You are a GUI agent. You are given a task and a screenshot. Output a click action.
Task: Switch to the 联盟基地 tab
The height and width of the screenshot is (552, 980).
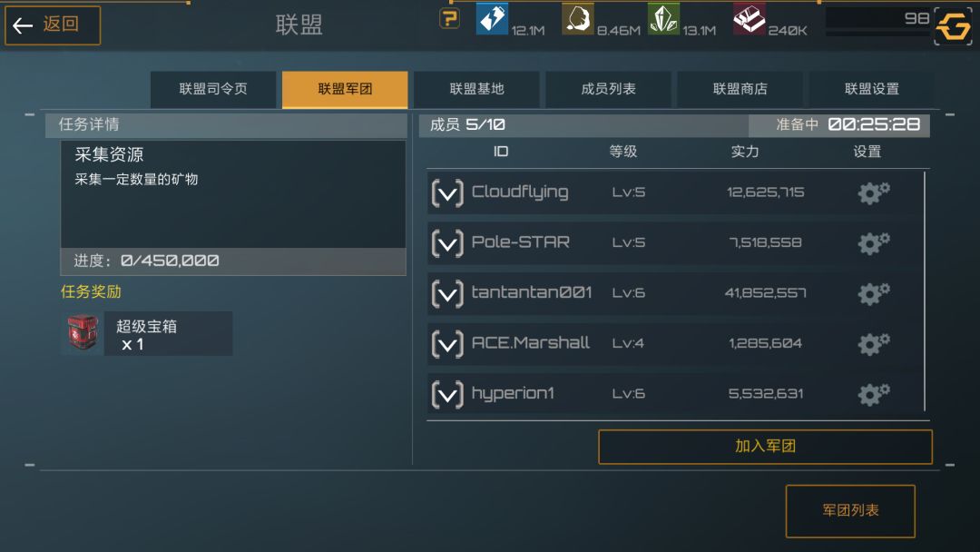tap(476, 89)
